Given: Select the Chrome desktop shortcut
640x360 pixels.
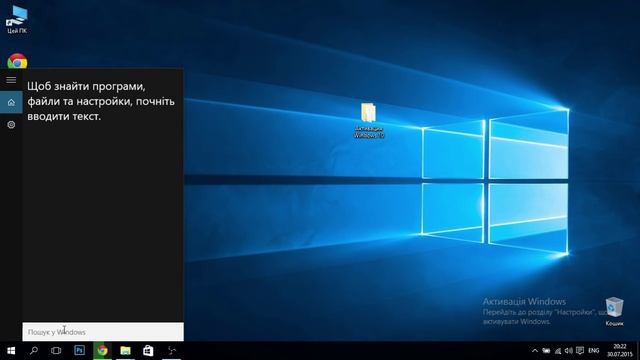Looking at the screenshot, I should [17, 61].
